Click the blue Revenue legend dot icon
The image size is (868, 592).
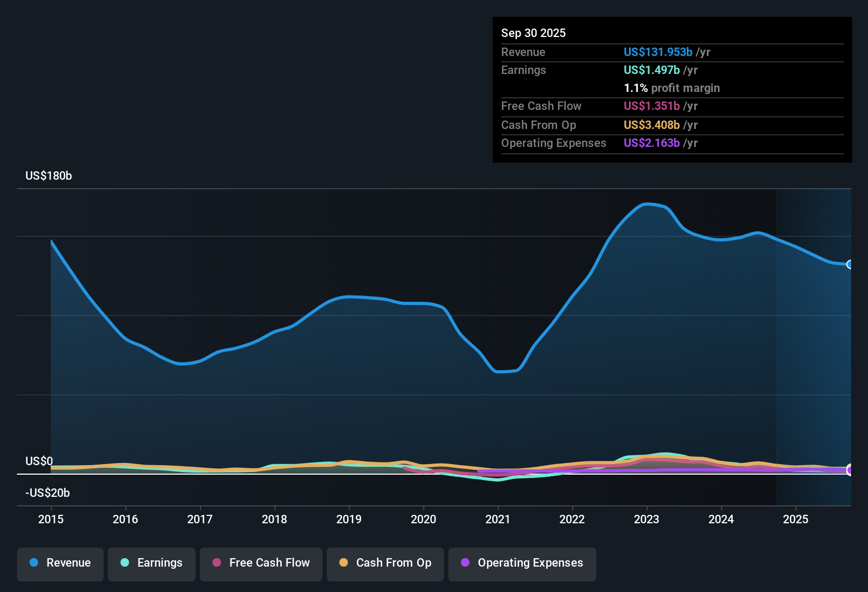[x=33, y=563]
